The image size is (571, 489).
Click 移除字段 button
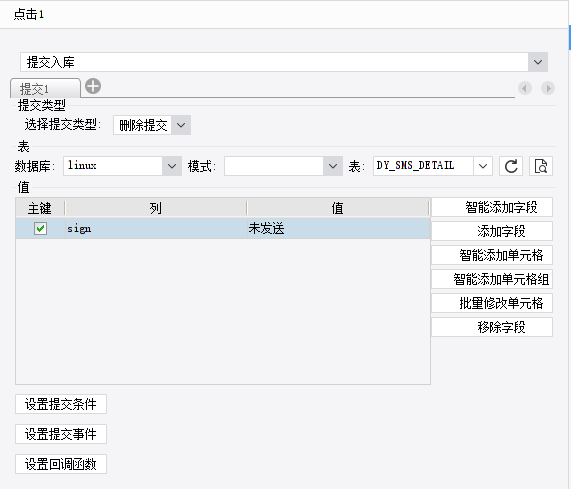pyautogui.click(x=492, y=327)
